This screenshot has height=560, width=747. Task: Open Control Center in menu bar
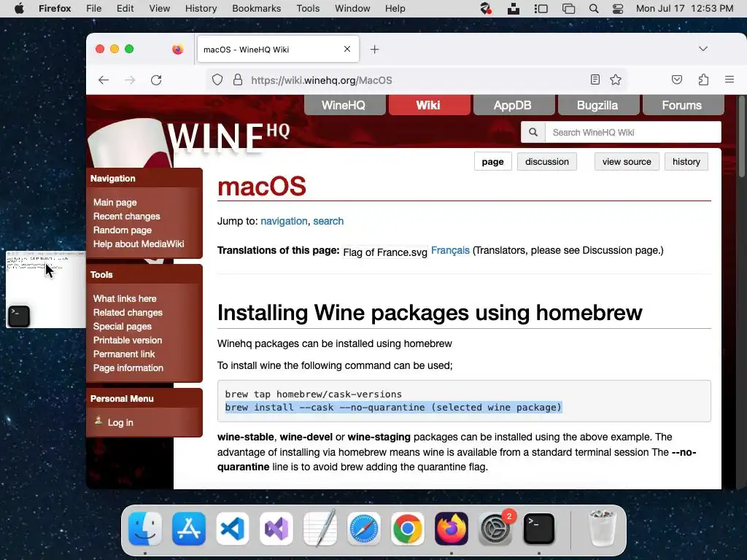tap(618, 9)
